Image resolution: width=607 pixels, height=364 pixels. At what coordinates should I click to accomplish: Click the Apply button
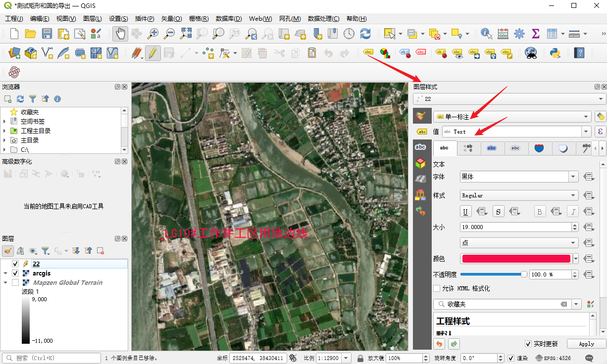(x=586, y=344)
